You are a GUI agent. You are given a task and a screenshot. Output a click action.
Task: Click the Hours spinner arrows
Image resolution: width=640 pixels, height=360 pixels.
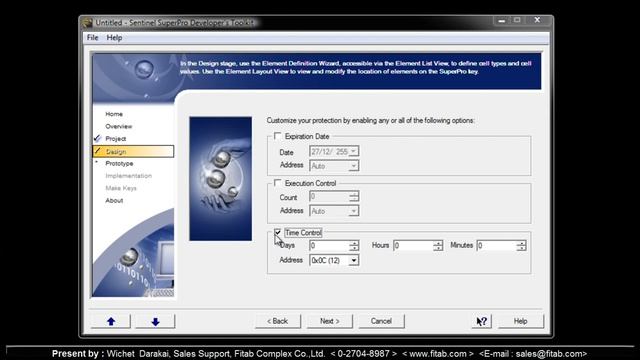(x=438, y=245)
